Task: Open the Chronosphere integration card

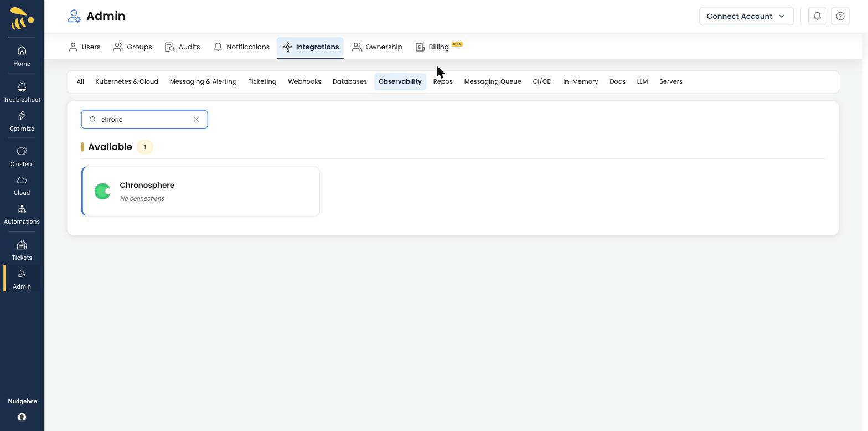Action: click(200, 191)
